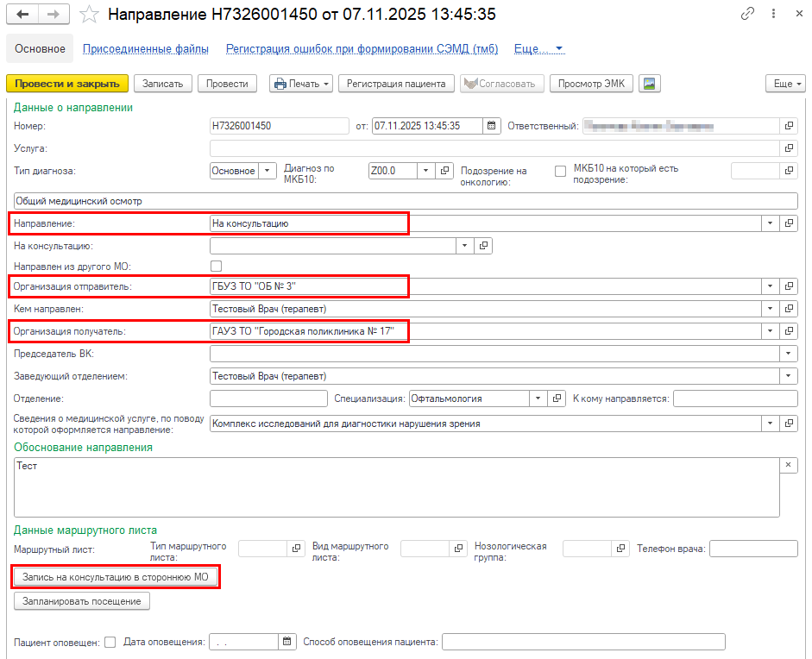
Task: Open Ответственный field selection icon
Action: coord(789,126)
